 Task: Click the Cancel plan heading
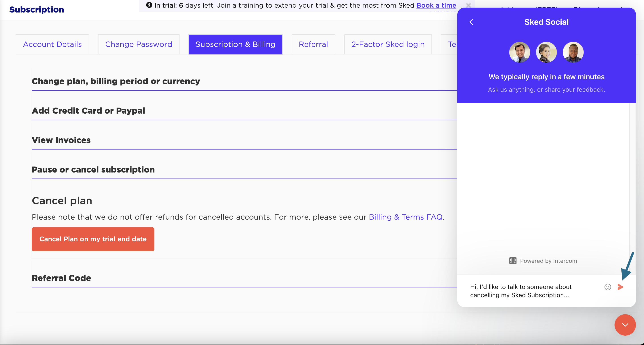tap(62, 201)
